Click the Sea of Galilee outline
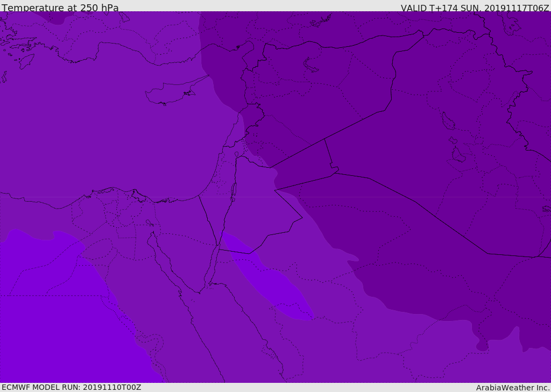Screen dimensions: 551x392 pyautogui.click(x=236, y=154)
